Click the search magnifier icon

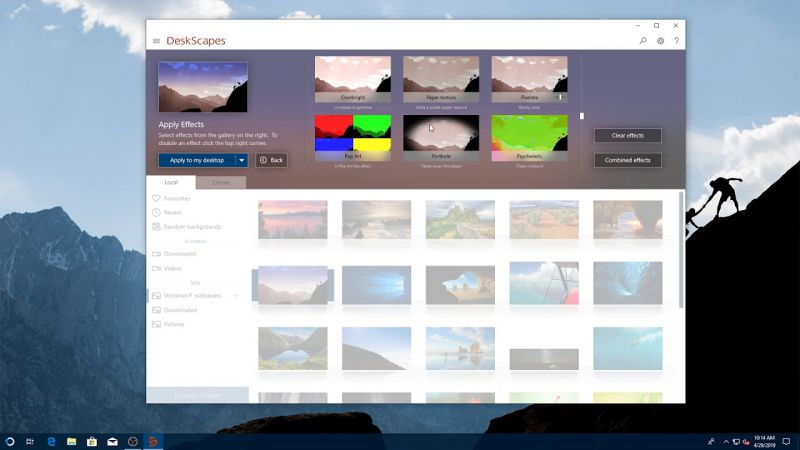(643, 41)
